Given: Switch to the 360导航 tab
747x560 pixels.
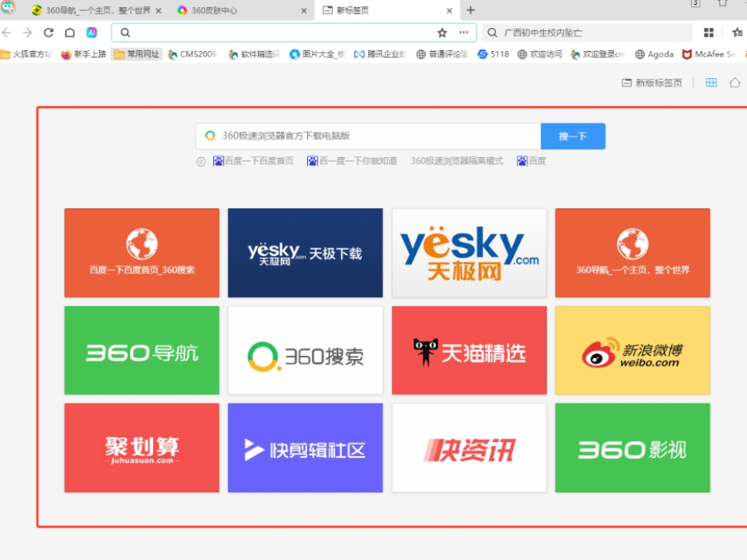Looking at the screenshot, I should coord(97,10).
